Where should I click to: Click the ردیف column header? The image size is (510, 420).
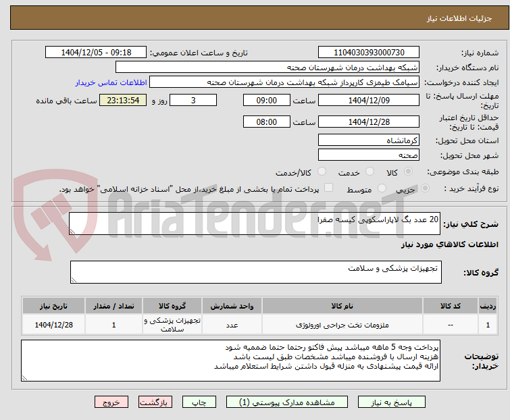point(488,306)
